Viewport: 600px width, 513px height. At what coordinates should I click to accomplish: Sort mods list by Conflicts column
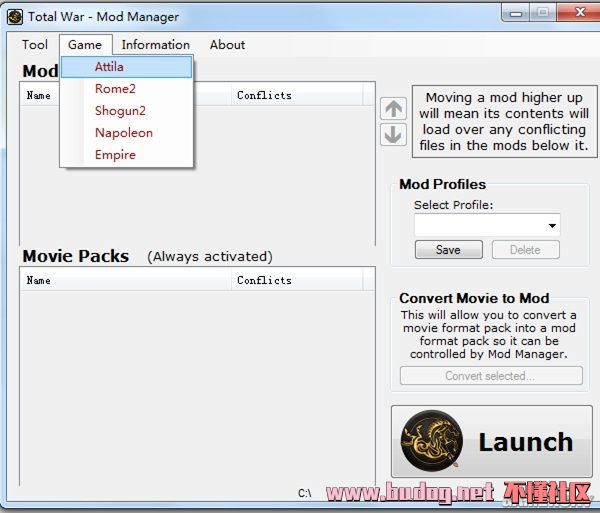coord(297,95)
